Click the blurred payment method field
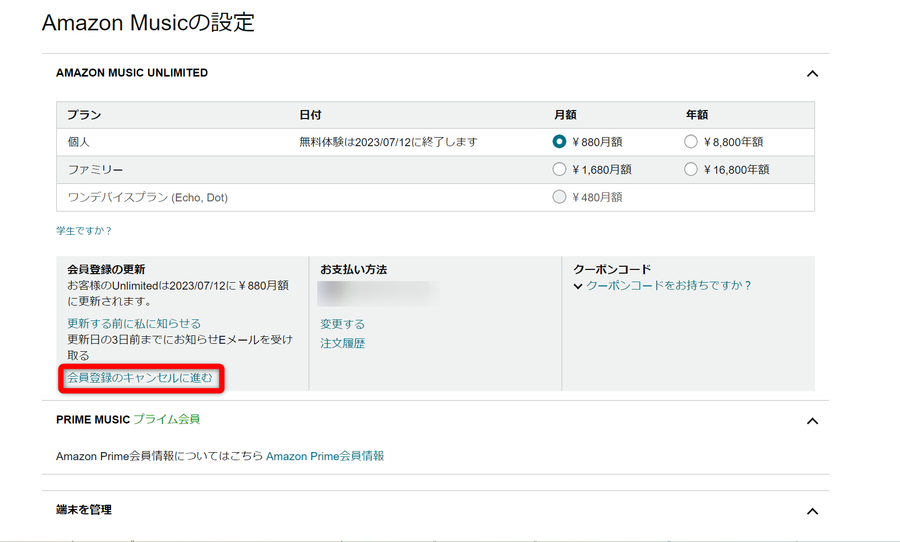This screenshot has height=542, width=900. coord(379,293)
